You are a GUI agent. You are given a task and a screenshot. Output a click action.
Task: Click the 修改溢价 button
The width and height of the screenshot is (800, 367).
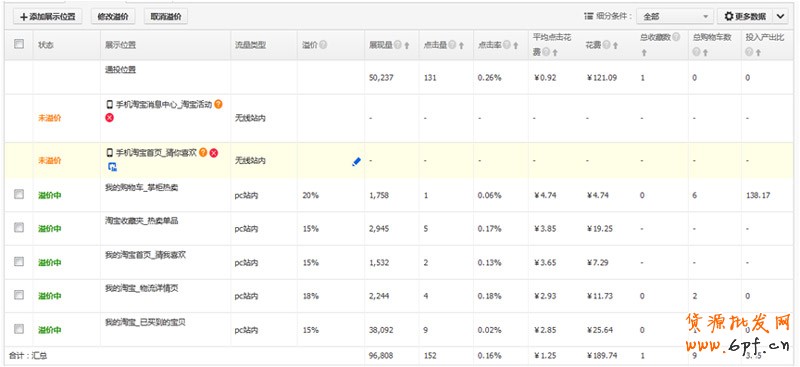click(x=113, y=16)
